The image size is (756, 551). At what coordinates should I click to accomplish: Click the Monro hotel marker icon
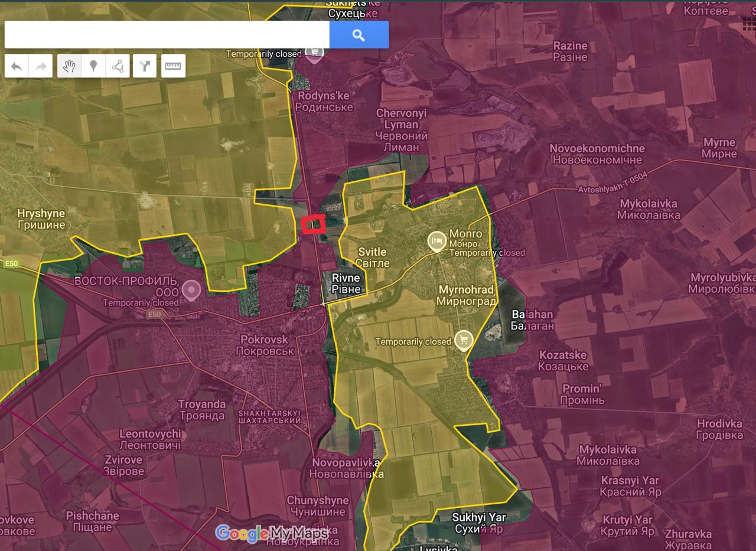(437, 241)
